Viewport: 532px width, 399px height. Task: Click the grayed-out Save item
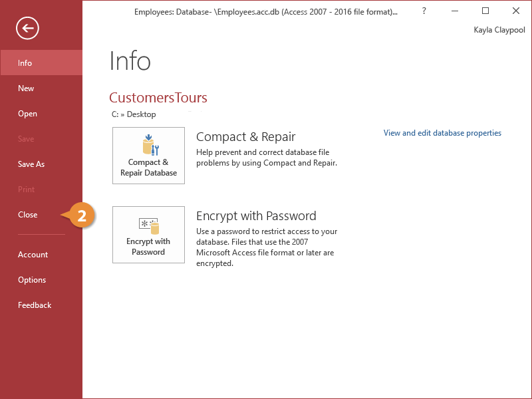[26, 139]
